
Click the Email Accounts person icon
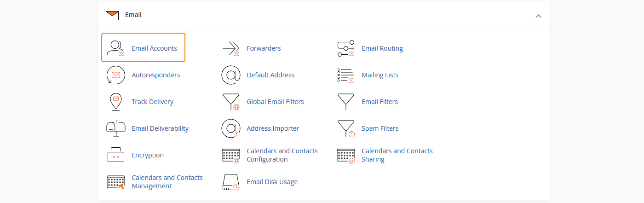click(115, 48)
